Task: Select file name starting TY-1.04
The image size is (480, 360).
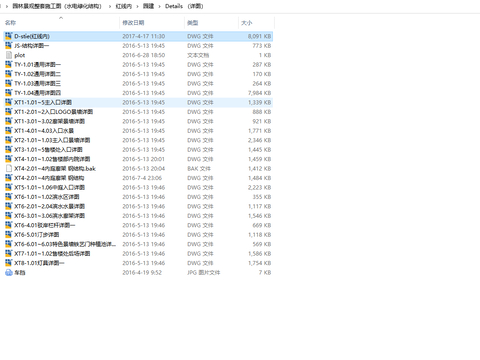Action: click(38, 93)
